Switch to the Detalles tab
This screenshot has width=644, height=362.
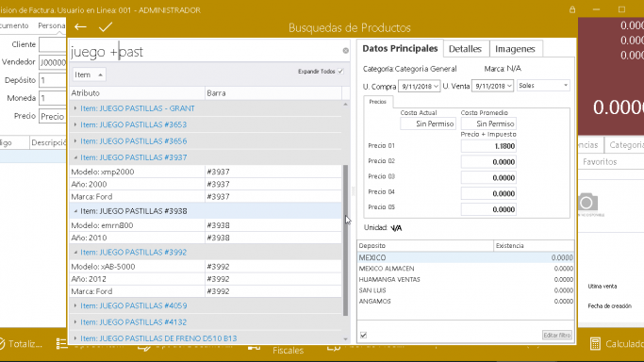465,49
